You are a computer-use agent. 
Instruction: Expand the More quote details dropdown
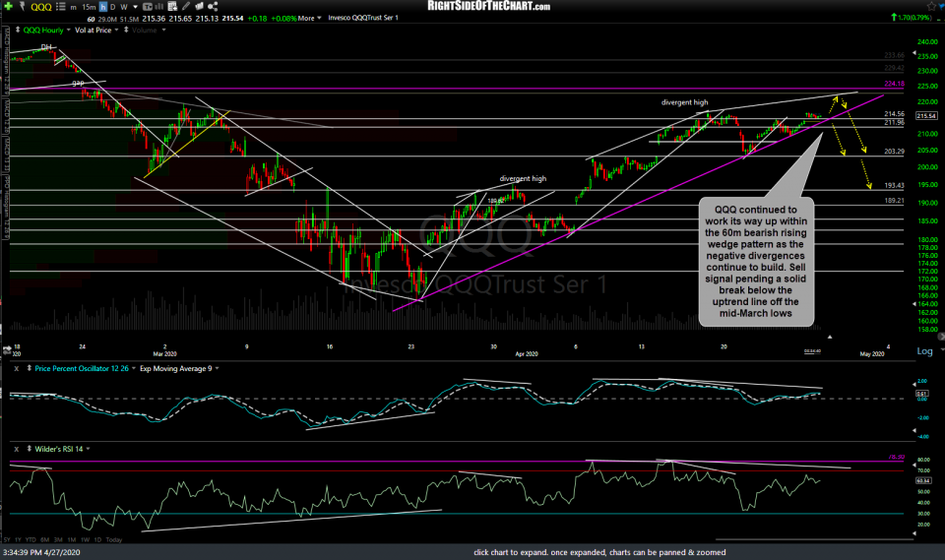pos(310,18)
